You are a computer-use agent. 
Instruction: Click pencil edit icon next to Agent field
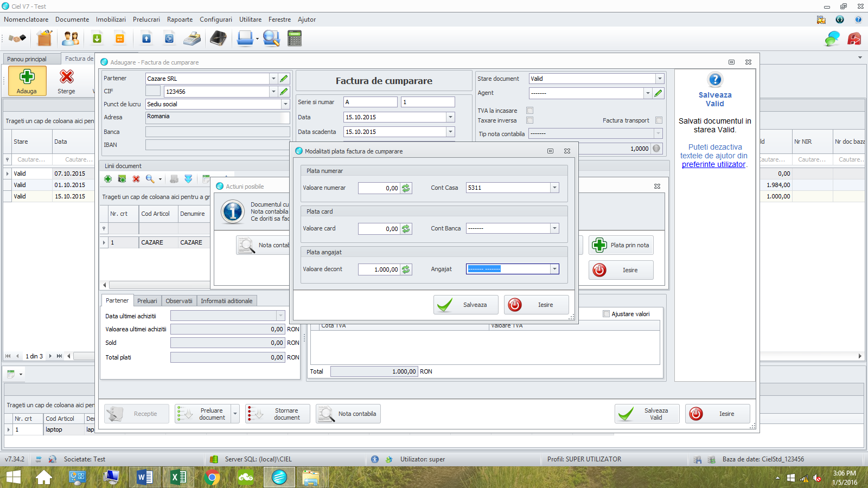[x=658, y=93]
